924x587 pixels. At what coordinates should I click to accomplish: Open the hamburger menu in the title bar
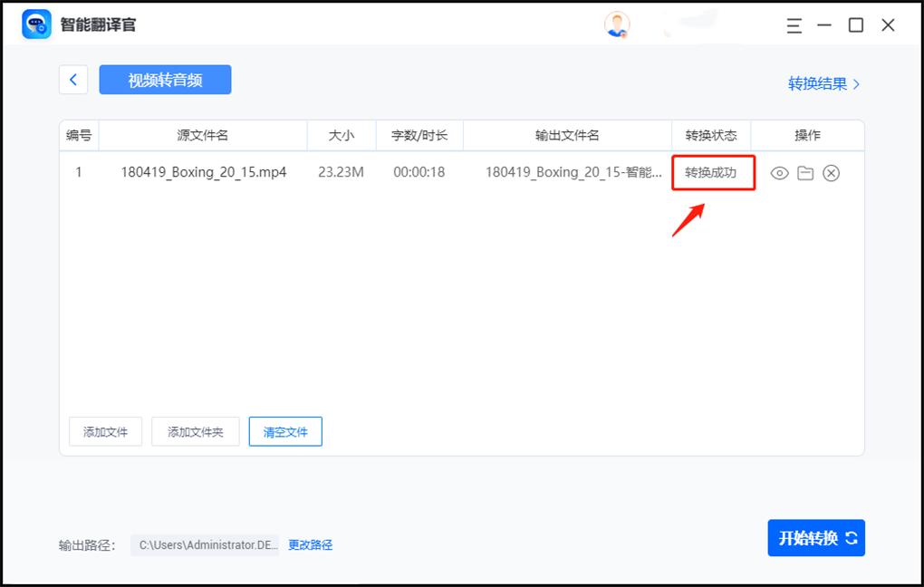(x=793, y=24)
